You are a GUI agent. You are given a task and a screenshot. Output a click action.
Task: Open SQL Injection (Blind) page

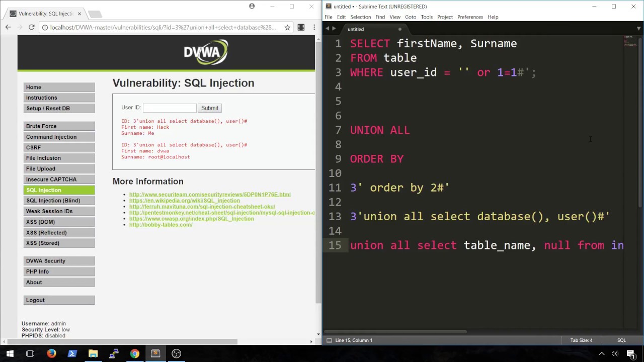coord(59,201)
